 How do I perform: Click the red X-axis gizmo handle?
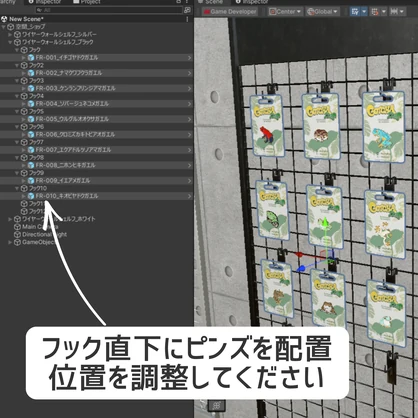tap(299, 255)
